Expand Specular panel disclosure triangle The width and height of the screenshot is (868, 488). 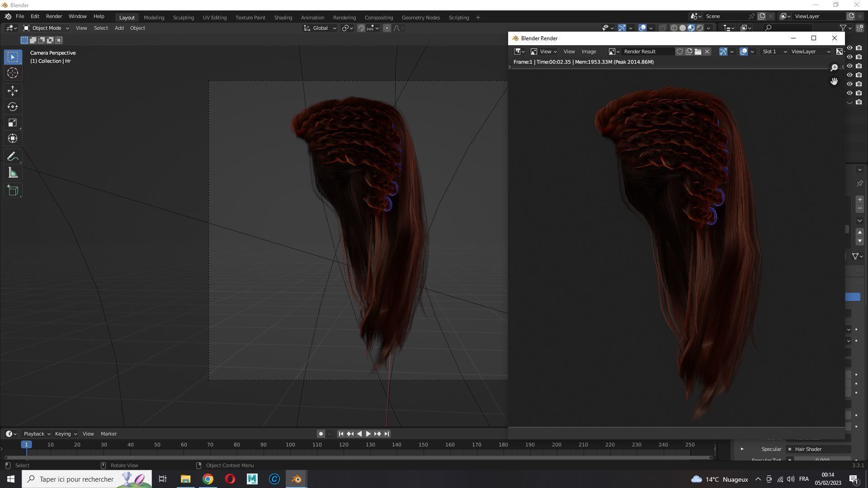point(742,449)
